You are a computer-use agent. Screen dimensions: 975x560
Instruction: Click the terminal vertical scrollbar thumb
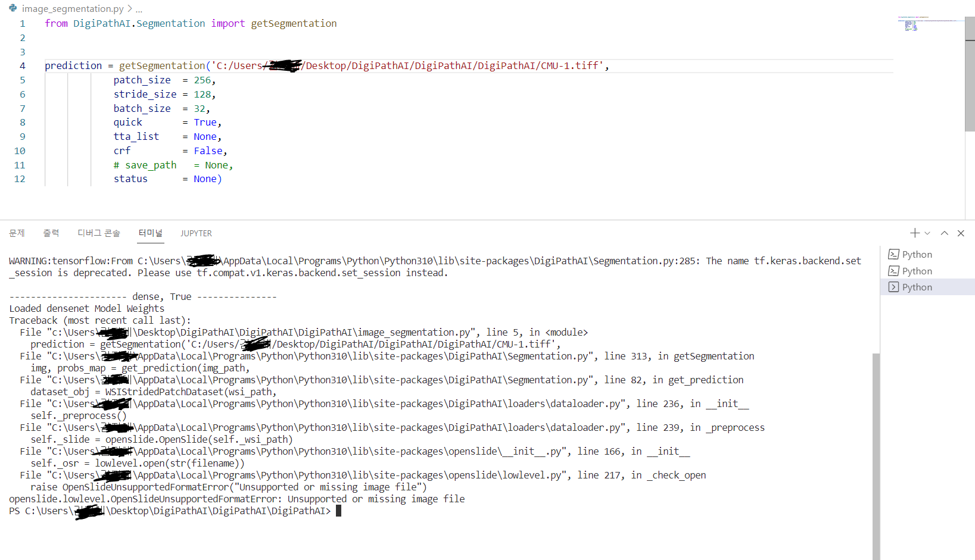click(x=876, y=456)
